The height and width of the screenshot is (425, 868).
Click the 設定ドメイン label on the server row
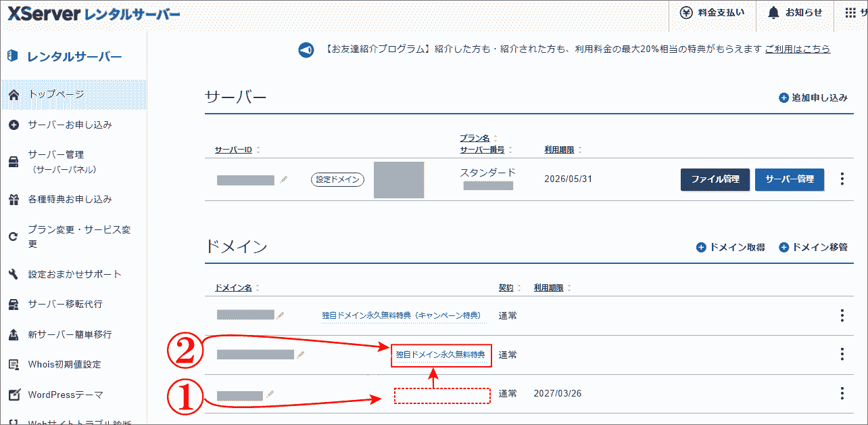337,179
